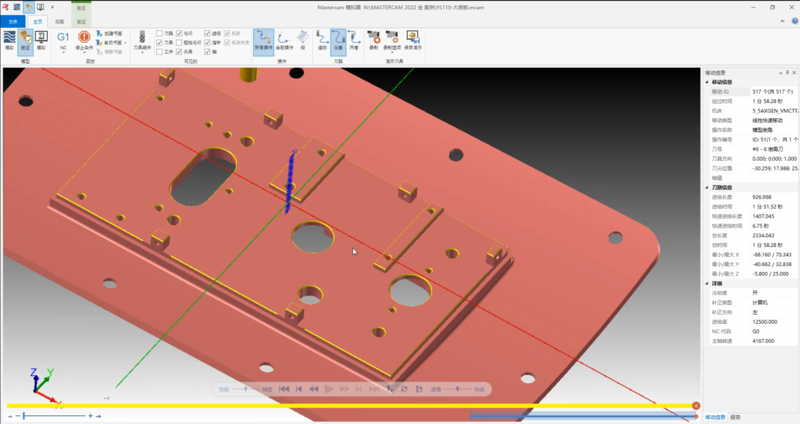Play the simulation backward

click(314, 389)
